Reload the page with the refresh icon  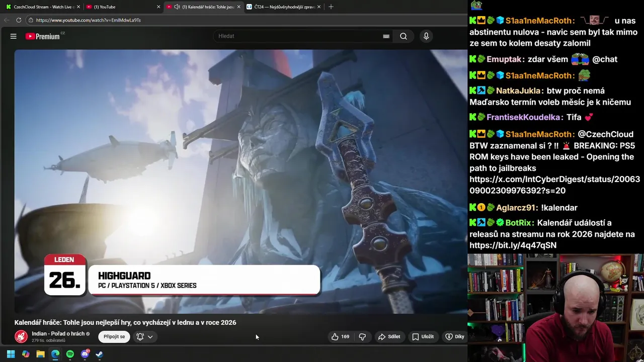click(19, 20)
